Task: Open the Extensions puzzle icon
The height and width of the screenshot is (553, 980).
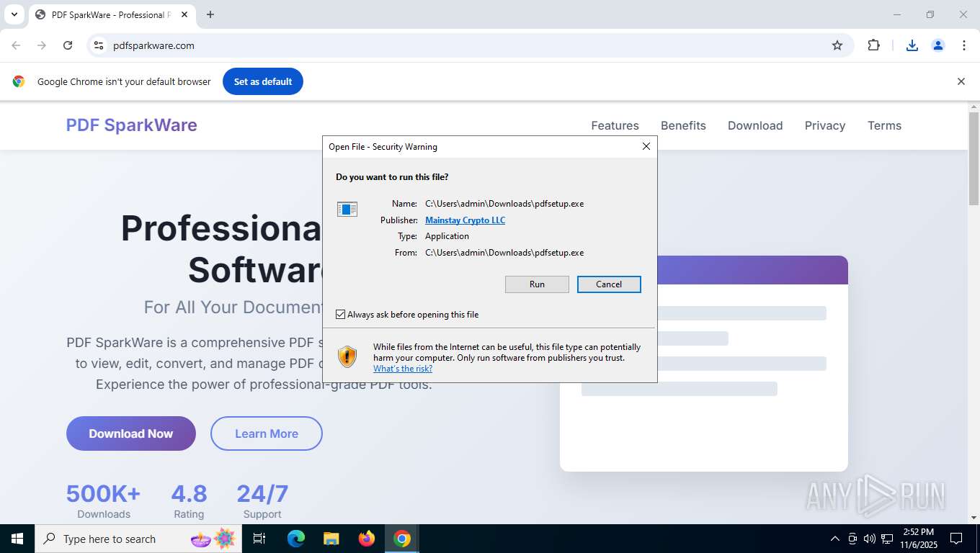Action: pyautogui.click(x=873, y=45)
